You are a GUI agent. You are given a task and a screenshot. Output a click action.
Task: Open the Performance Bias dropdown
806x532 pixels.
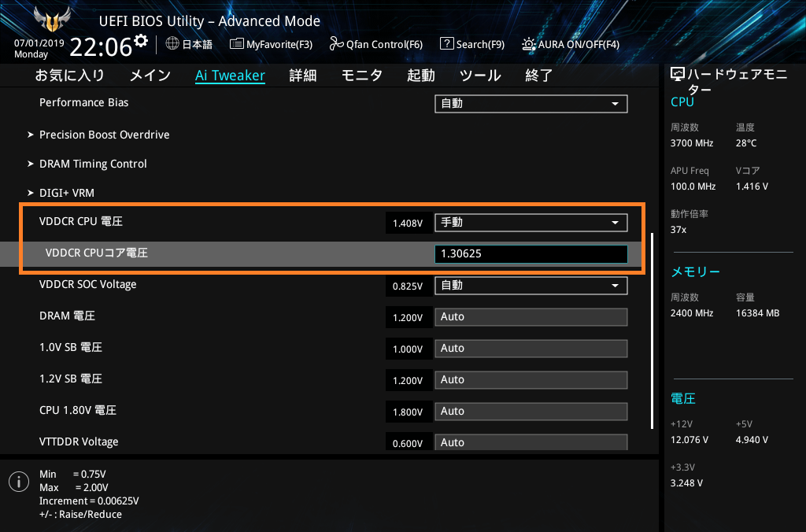click(531, 104)
